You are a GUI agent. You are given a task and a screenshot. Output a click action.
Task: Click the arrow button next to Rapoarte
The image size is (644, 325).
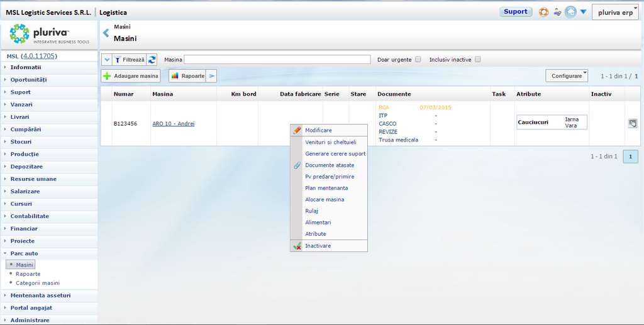tap(212, 76)
